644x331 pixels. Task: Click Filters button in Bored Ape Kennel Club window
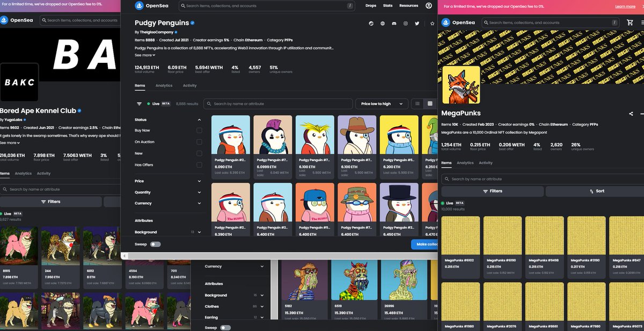[x=50, y=202]
